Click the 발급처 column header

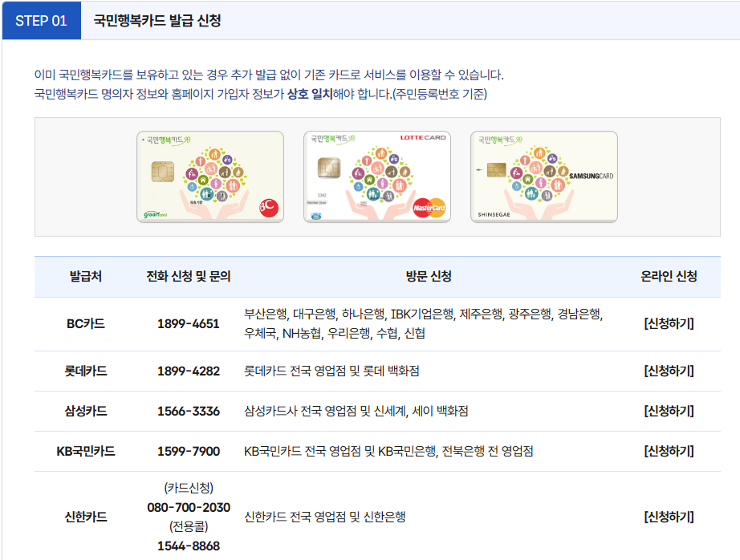[85, 277]
